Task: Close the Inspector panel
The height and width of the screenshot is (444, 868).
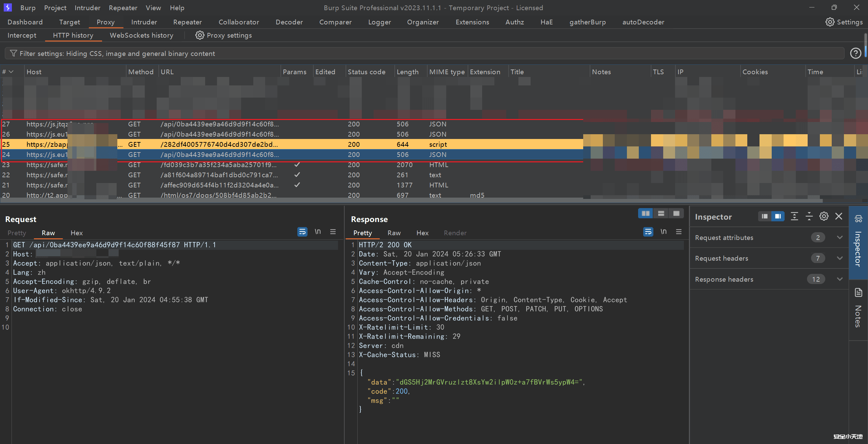Action: [x=839, y=216]
